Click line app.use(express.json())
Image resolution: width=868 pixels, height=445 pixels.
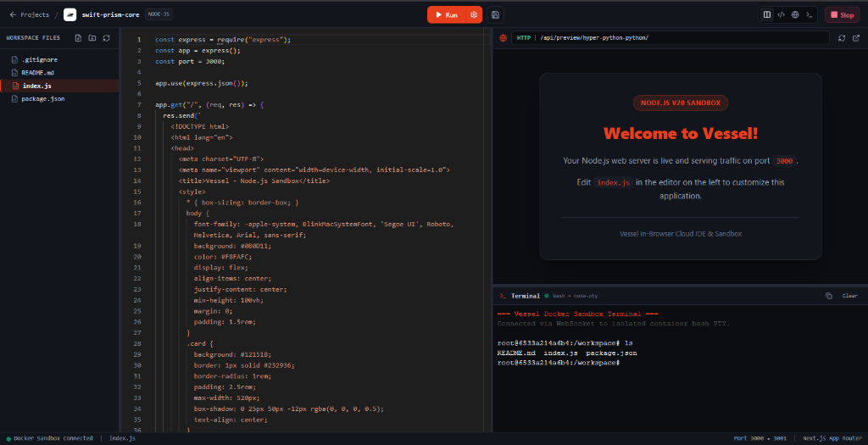(x=202, y=84)
